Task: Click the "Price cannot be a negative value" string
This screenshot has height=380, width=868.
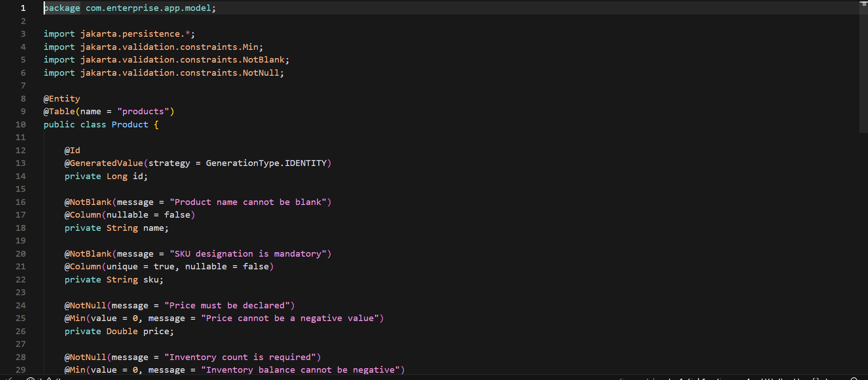Action: coord(290,318)
